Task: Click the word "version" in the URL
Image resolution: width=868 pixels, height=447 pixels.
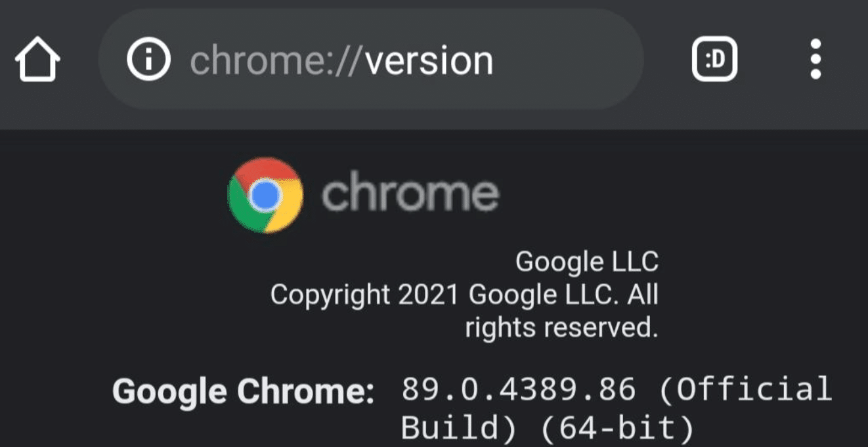Action: [x=429, y=61]
